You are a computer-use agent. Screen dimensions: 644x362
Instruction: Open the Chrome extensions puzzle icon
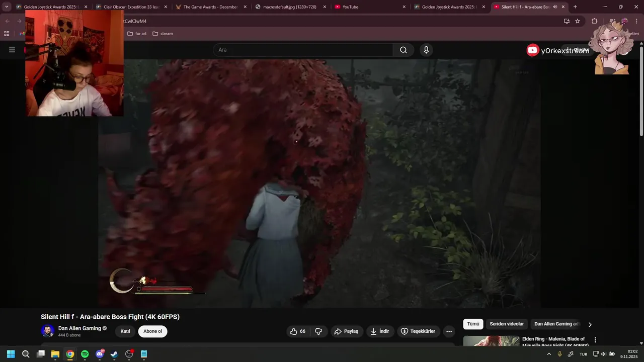[594, 21]
